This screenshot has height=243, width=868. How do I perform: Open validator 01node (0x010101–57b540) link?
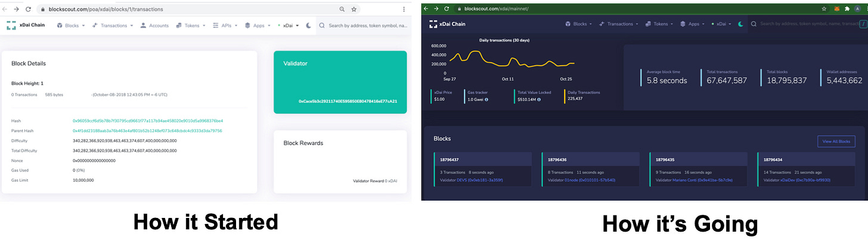[x=590, y=180]
